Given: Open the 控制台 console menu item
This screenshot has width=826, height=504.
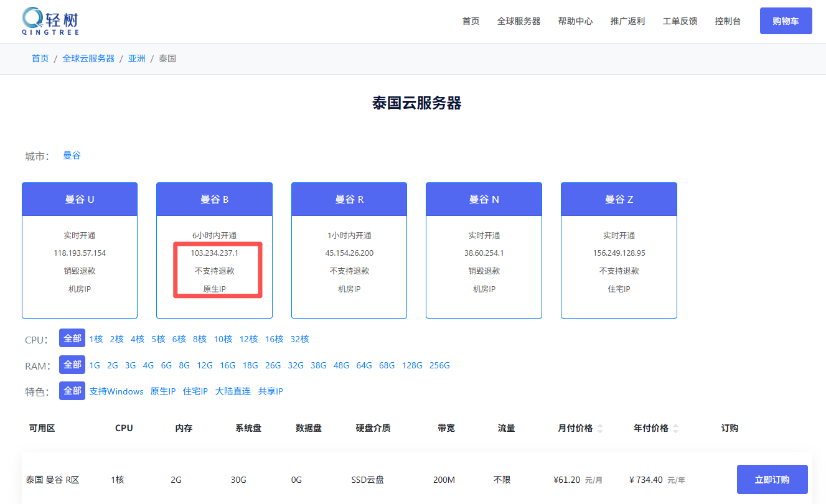Looking at the screenshot, I should [x=728, y=21].
